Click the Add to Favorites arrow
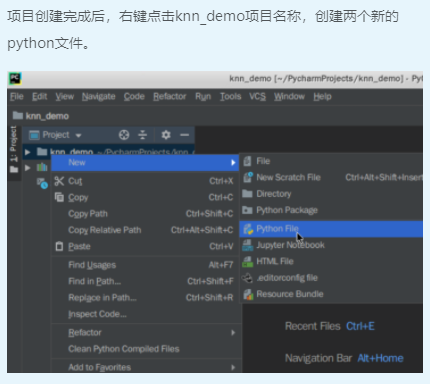 click(233, 367)
